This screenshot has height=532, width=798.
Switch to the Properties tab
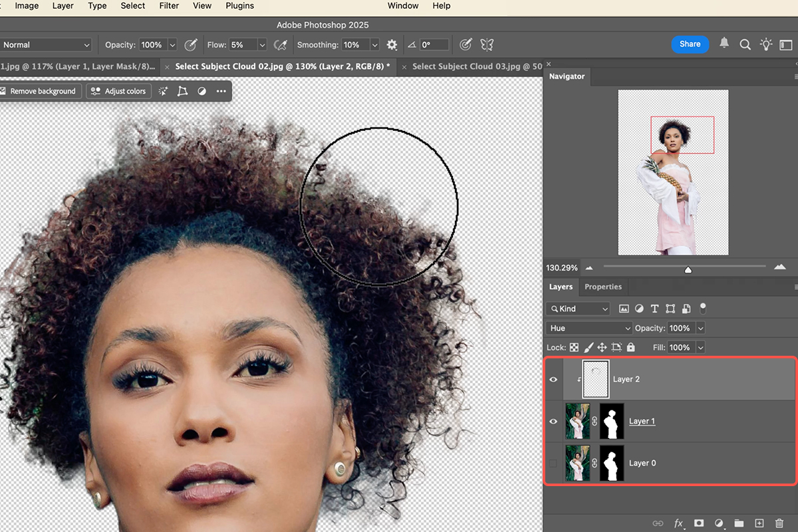[602, 287]
